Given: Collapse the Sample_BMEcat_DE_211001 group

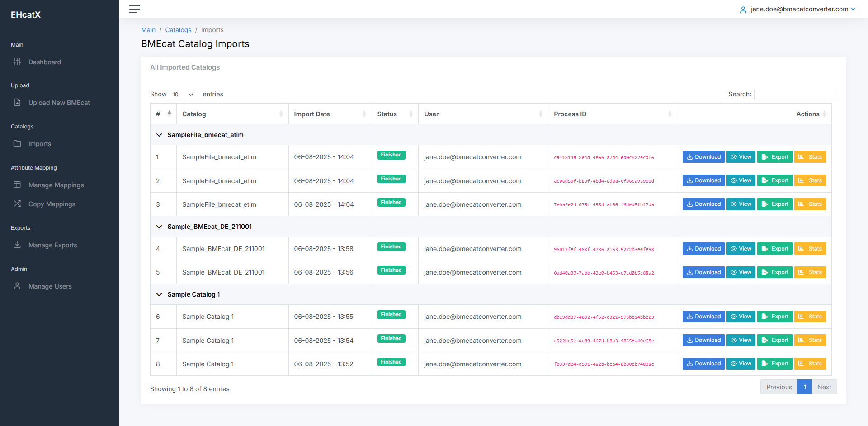Looking at the screenshot, I should (159, 227).
